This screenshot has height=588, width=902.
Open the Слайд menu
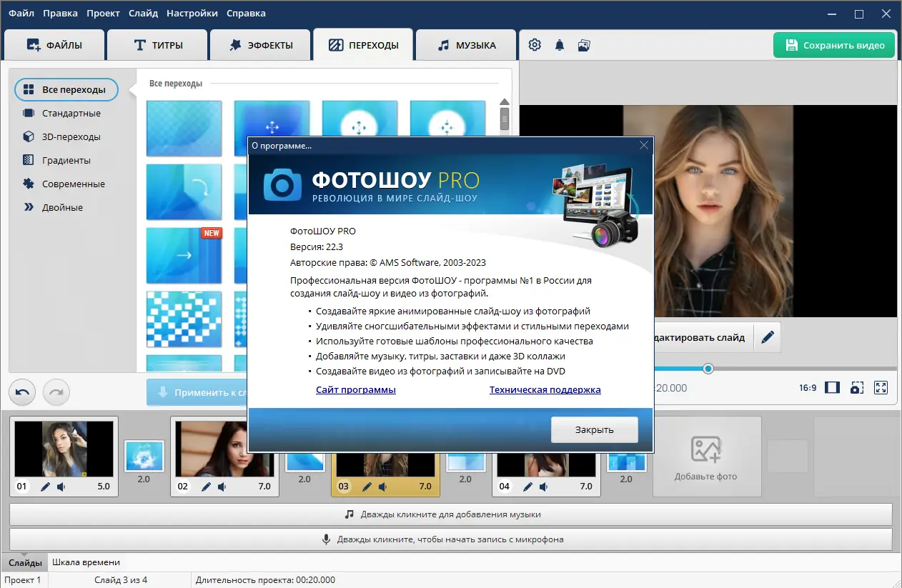144,13
